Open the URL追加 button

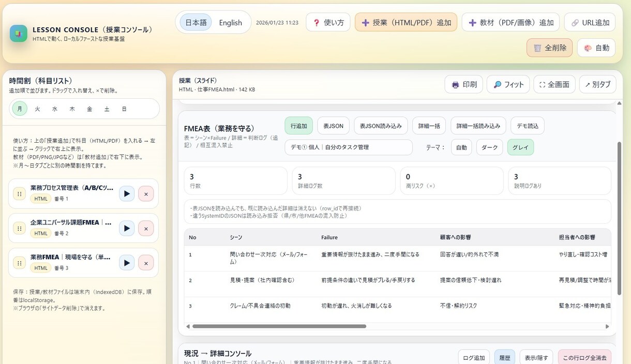tap(590, 22)
